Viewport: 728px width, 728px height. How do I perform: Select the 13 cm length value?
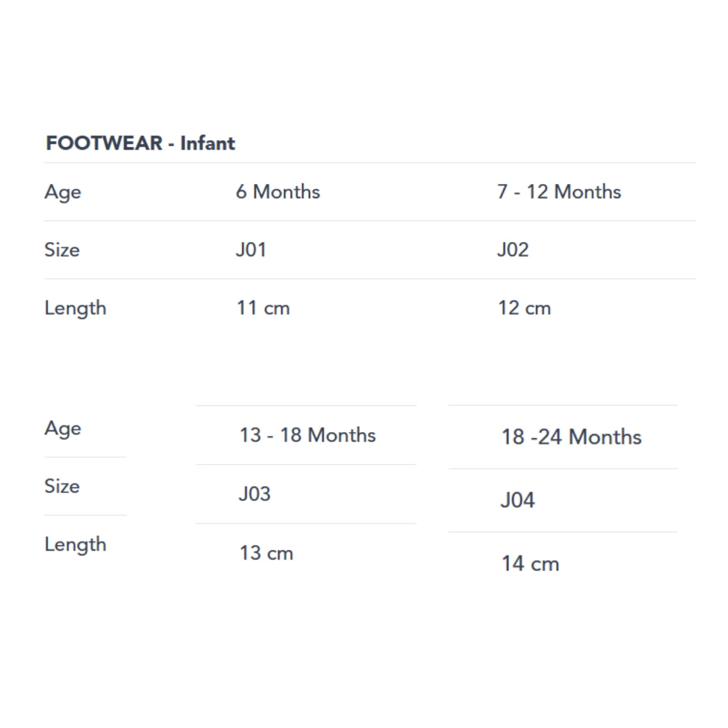click(266, 553)
